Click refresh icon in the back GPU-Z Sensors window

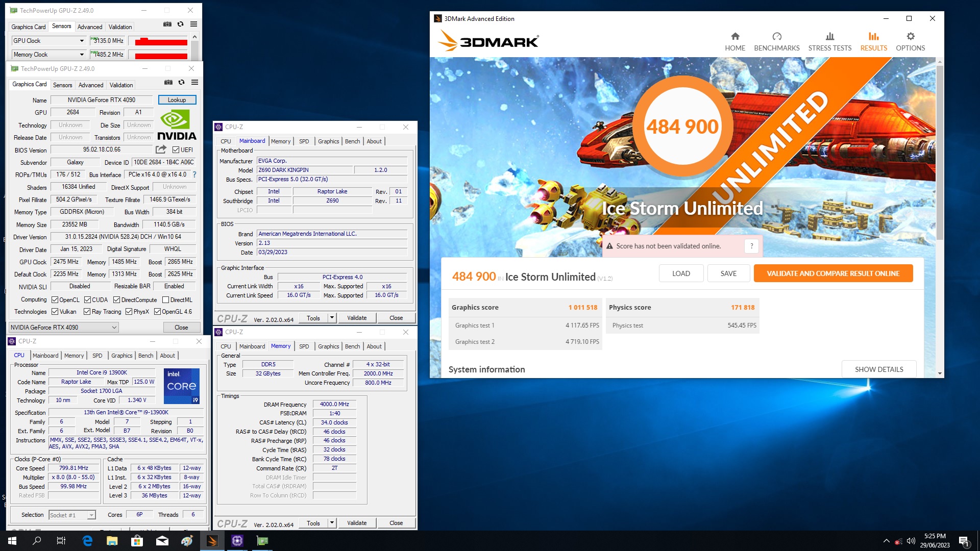pos(180,24)
